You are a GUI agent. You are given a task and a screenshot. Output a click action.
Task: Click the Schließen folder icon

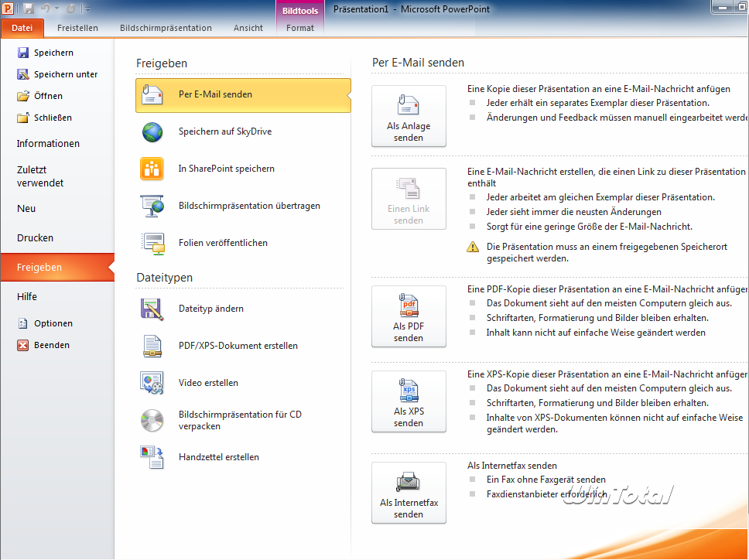pos(23,118)
